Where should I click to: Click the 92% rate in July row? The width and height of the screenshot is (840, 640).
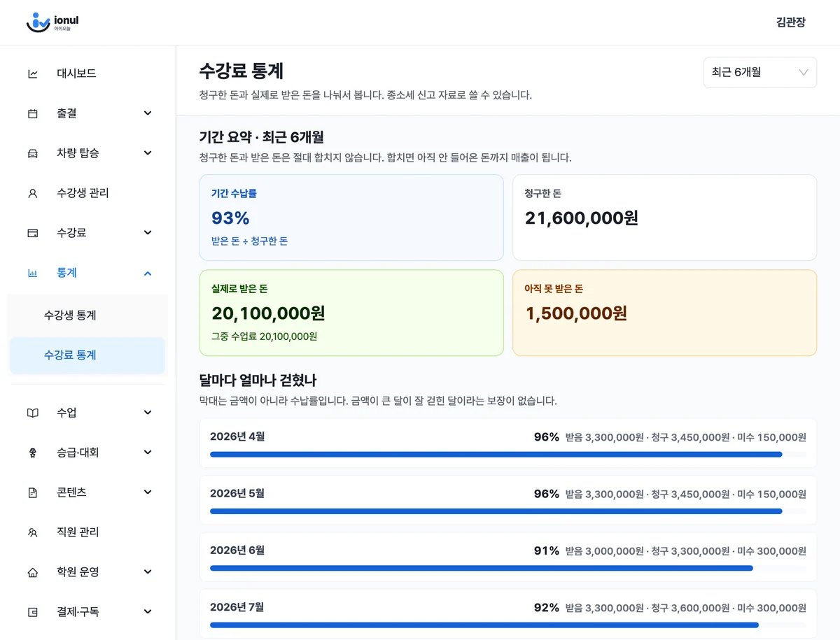547,607
